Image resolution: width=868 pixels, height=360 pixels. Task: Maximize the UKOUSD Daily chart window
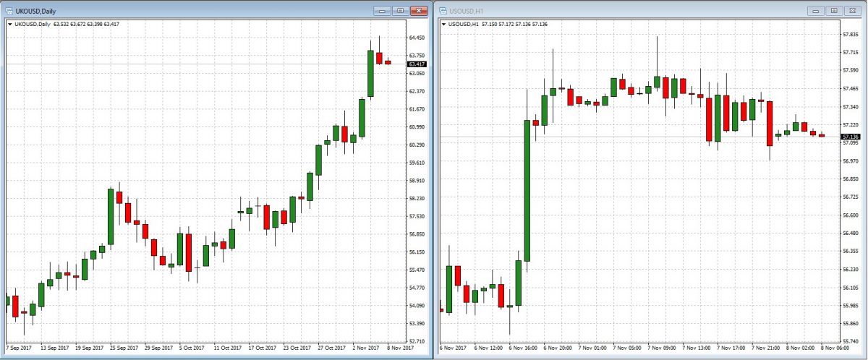[399, 11]
